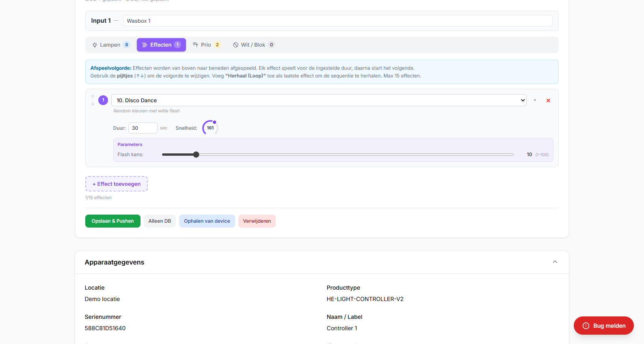Collapse the Apparaatgegevens section

pyautogui.click(x=555, y=262)
